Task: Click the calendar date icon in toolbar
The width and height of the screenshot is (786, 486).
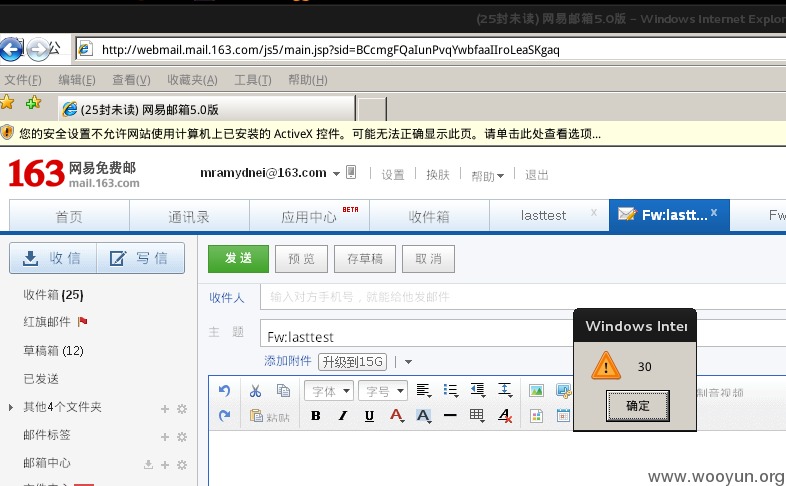Action: click(563, 415)
